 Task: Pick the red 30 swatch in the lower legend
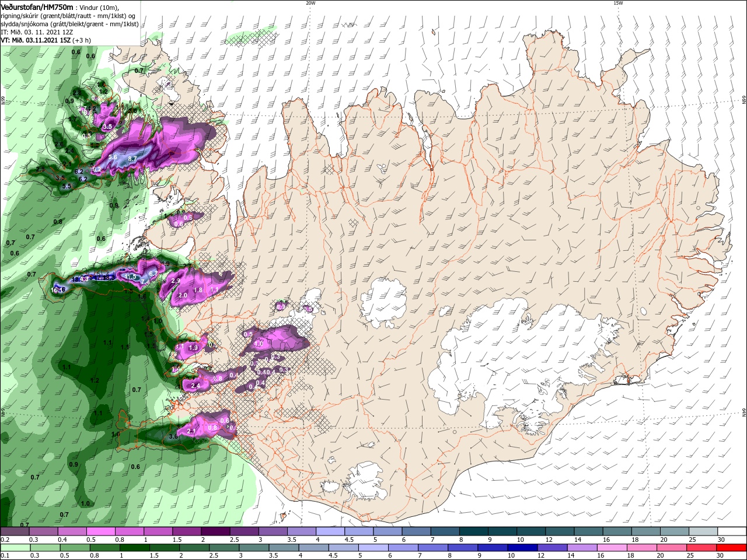coord(731,548)
